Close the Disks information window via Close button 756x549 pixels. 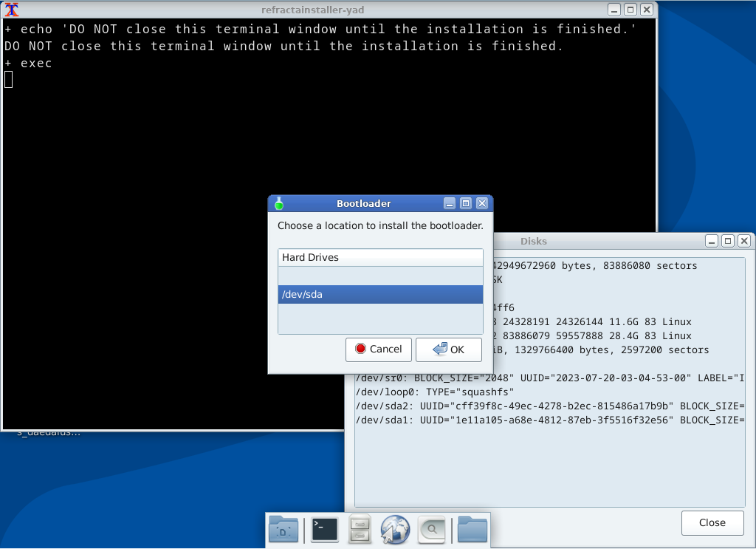point(712,522)
